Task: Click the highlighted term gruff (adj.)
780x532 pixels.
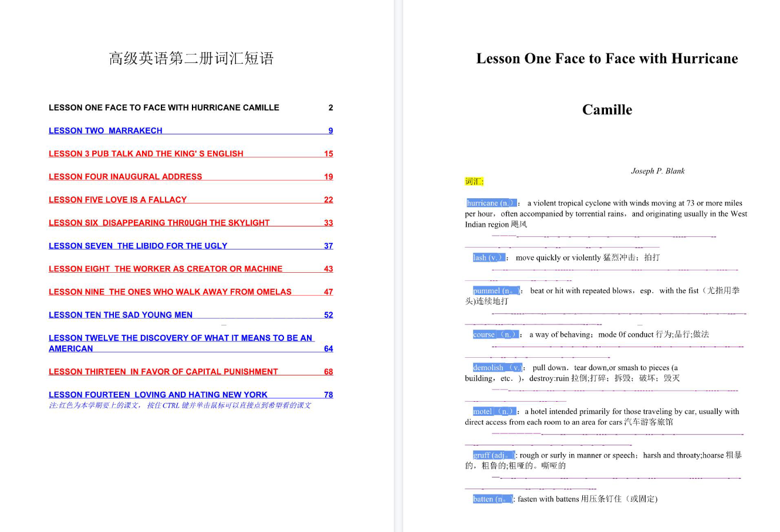Action: (494, 456)
